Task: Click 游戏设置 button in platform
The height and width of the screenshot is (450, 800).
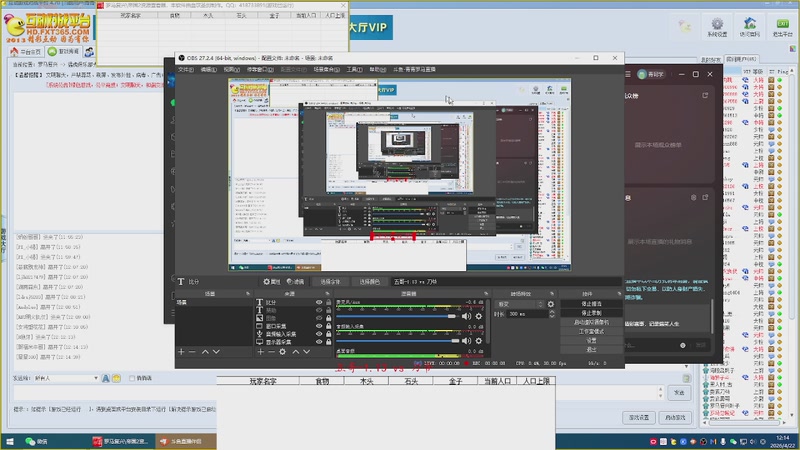Action: (639, 417)
